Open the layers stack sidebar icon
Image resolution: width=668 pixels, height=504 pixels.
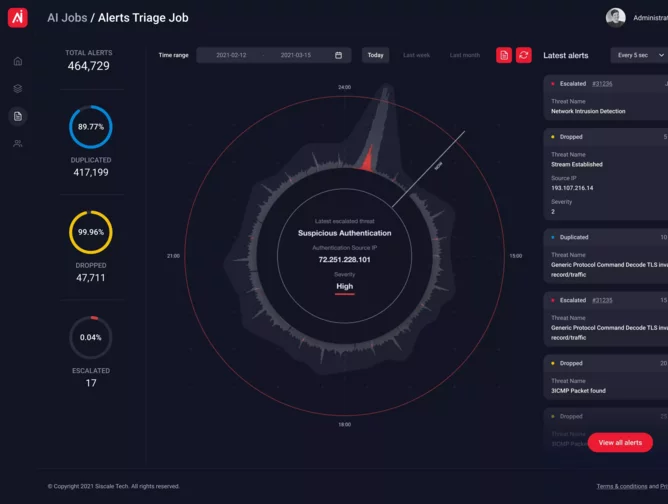(x=18, y=89)
